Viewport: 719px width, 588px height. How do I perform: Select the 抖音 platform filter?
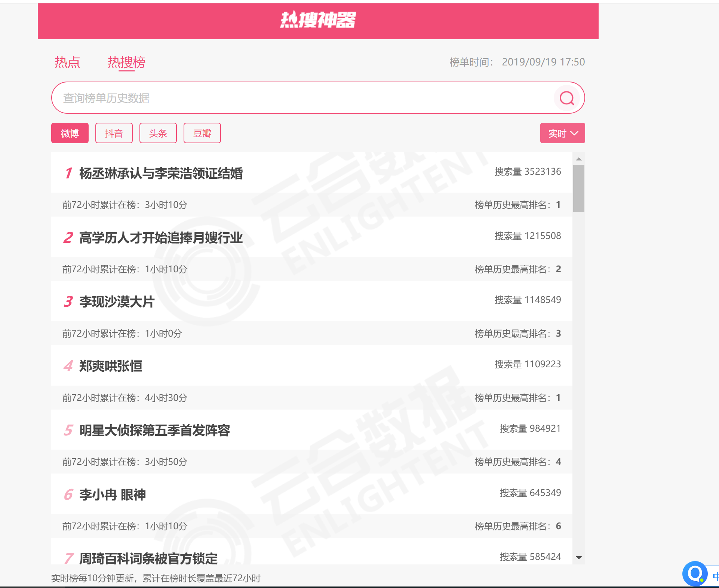(114, 133)
